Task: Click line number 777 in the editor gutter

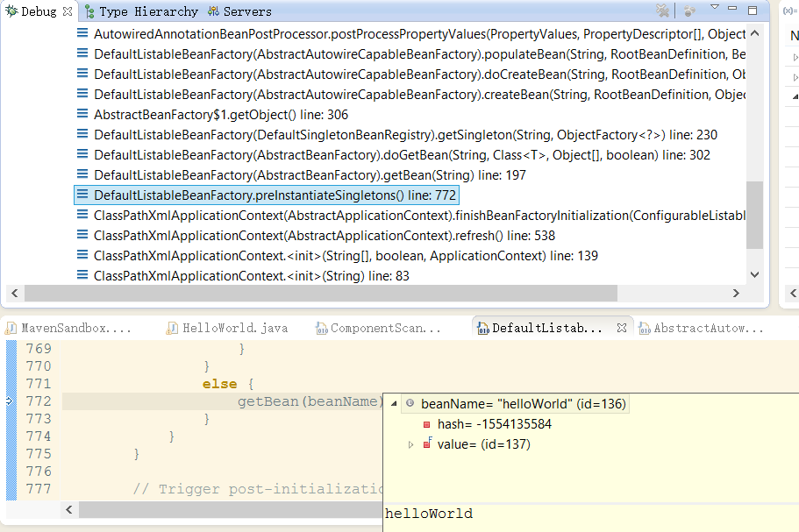Action: tap(39, 489)
